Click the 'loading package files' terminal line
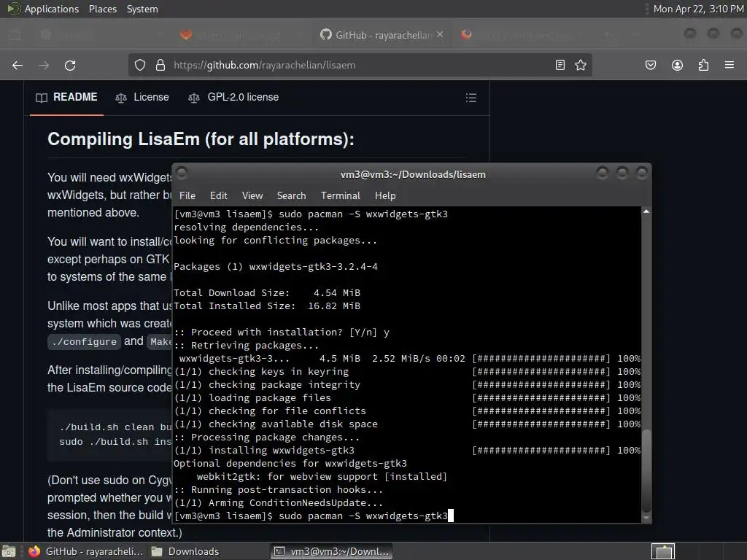Screen dimensions: 747x560 252,397
